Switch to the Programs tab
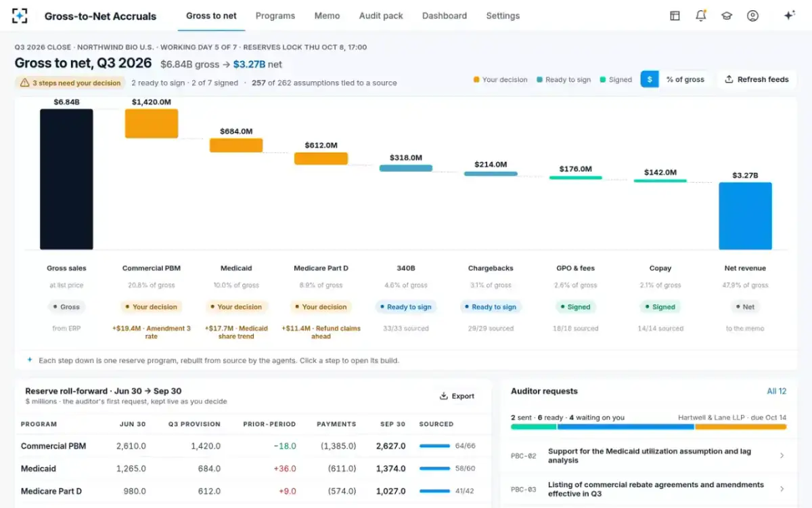This screenshot has width=812, height=508. click(275, 16)
